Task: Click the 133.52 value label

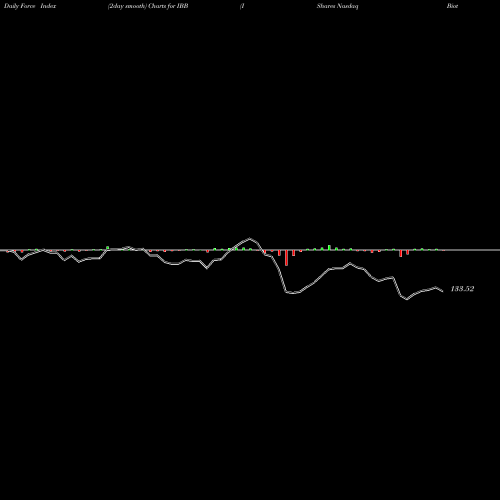Action: pos(462,289)
